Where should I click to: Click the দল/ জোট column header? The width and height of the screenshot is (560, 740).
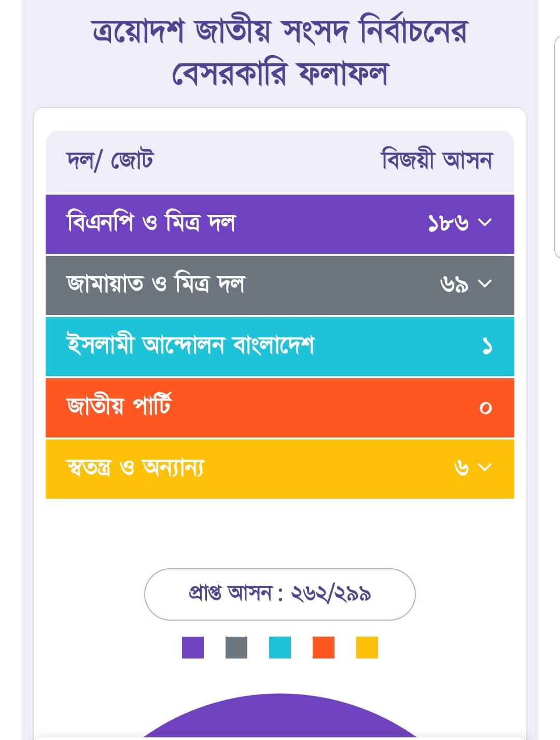[110, 161]
